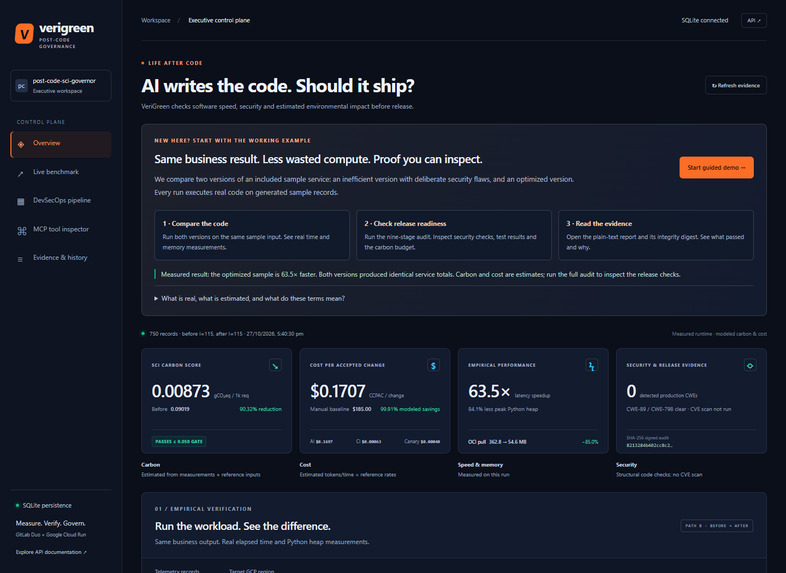Click the '1 · Compare the code' card

(252, 235)
